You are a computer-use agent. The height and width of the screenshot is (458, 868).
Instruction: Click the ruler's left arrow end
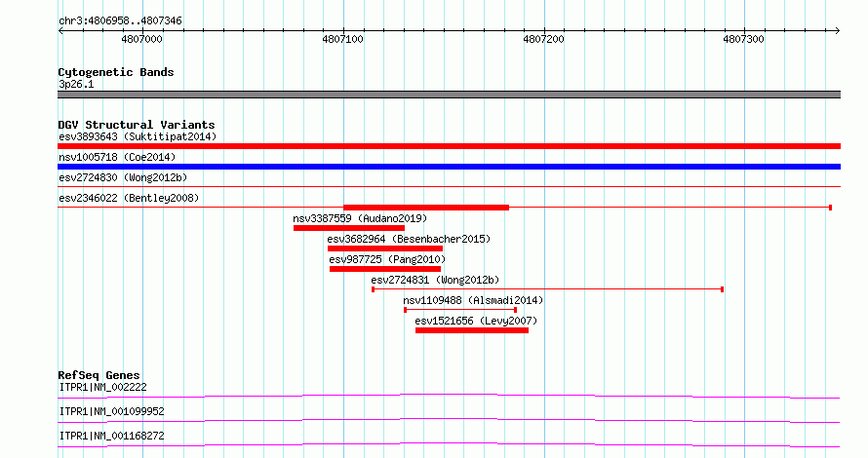pos(60,31)
